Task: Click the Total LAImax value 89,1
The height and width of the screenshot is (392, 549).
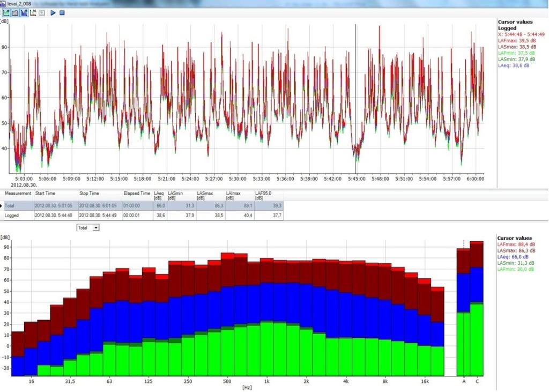Action: coord(240,205)
